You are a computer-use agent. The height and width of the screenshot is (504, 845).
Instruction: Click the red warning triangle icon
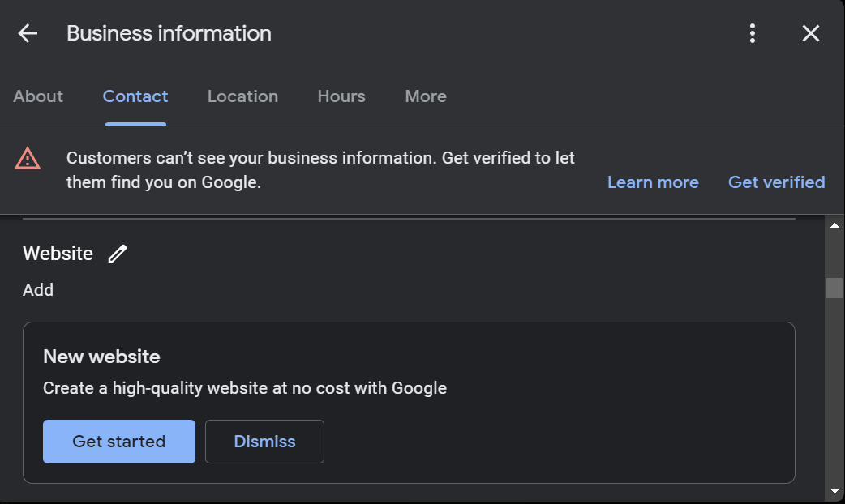coord(28,158)
